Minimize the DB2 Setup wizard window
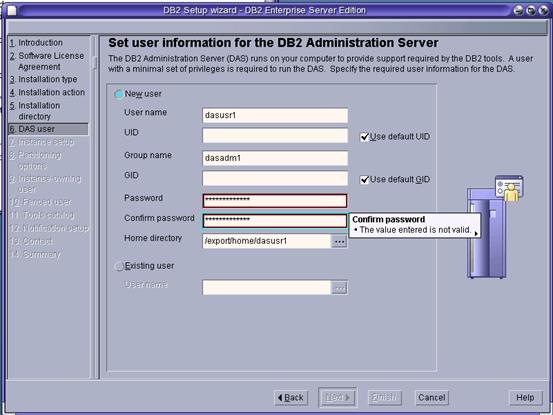Image resolution: width=553 pixels, height=415 pixels. coord(518,10)
